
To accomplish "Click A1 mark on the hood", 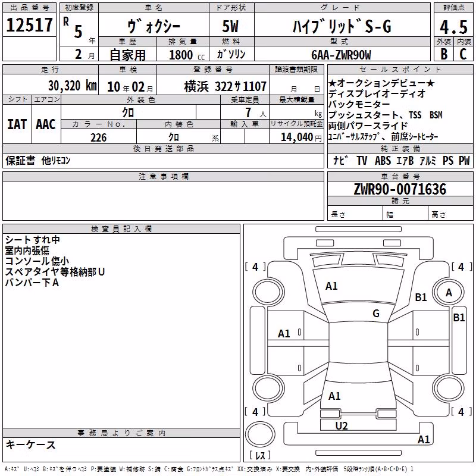I will (331, 286).
